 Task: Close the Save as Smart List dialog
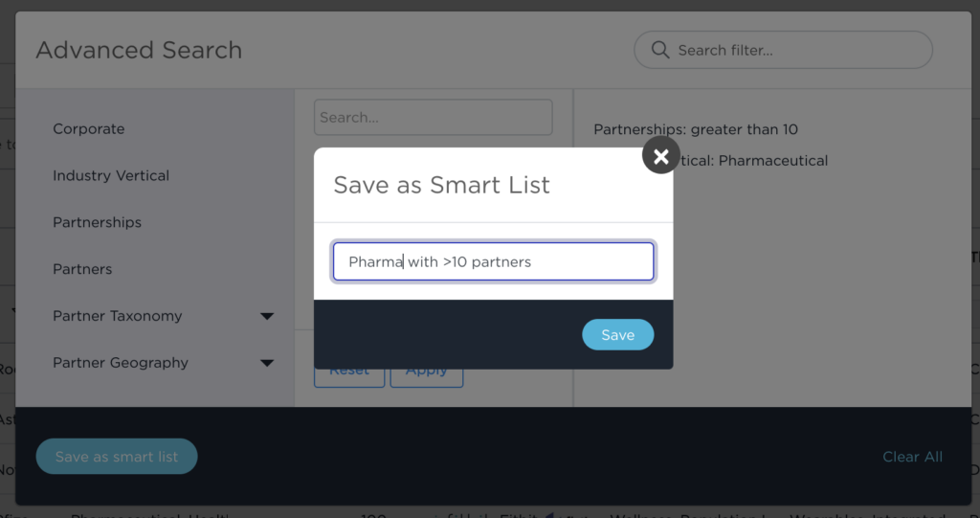[660, 155]
